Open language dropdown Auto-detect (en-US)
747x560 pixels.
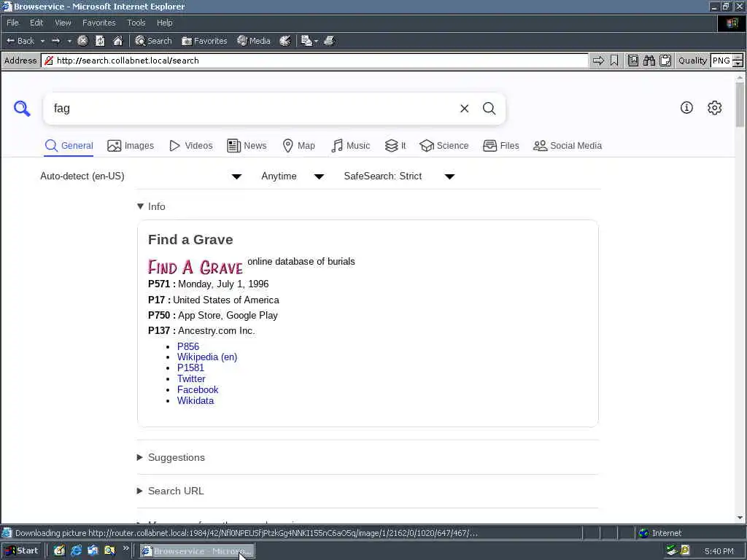[141, 176]
